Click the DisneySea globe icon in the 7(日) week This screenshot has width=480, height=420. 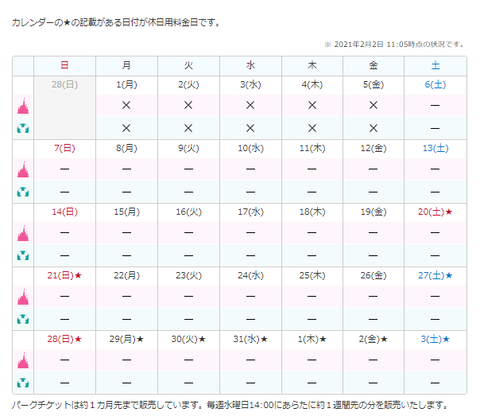tap(23, 192)
